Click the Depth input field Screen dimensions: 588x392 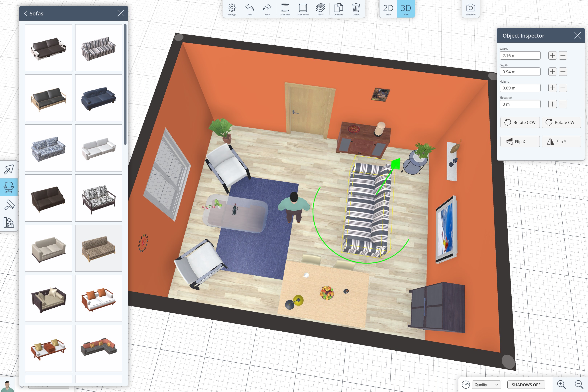(x=520, y=72)
